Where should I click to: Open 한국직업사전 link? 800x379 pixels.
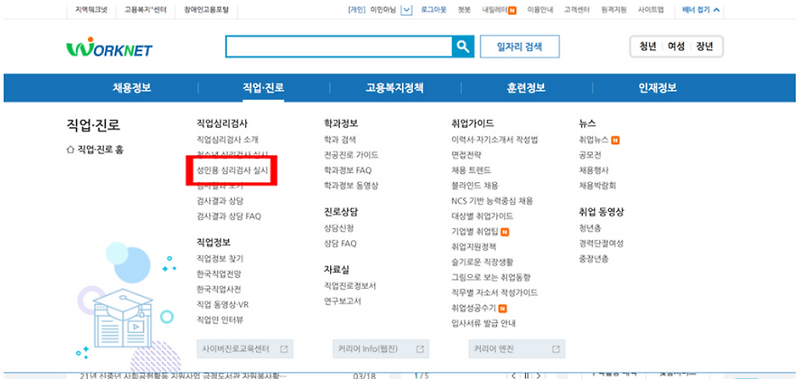tap(219, 289)
